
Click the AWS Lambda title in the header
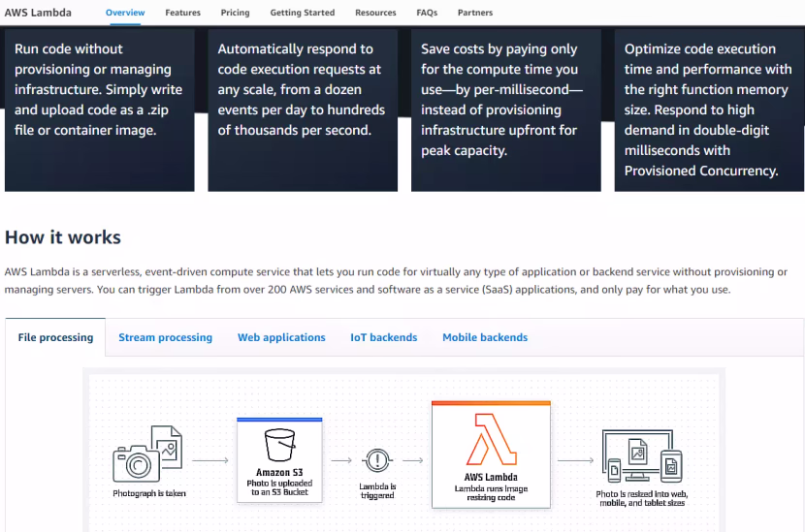[38, 13]
